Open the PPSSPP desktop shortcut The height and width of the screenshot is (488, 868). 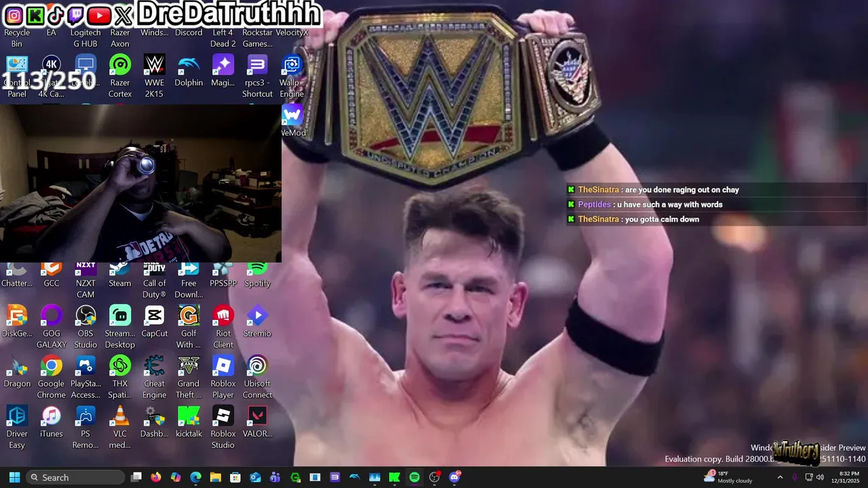click(223, 274)
